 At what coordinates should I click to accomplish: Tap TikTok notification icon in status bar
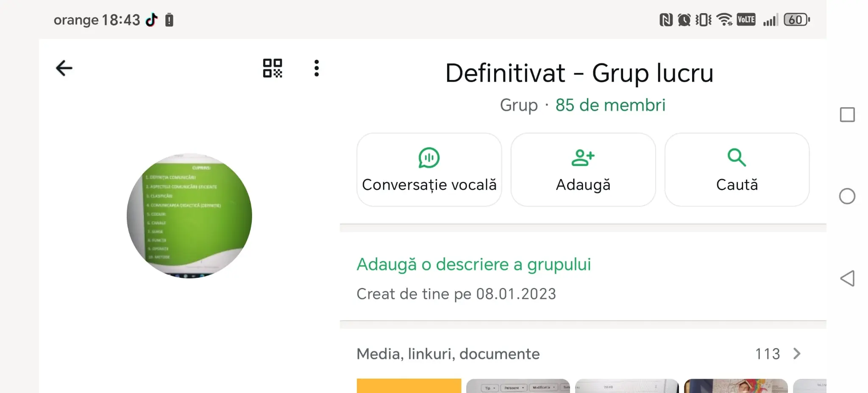[151, 19]
